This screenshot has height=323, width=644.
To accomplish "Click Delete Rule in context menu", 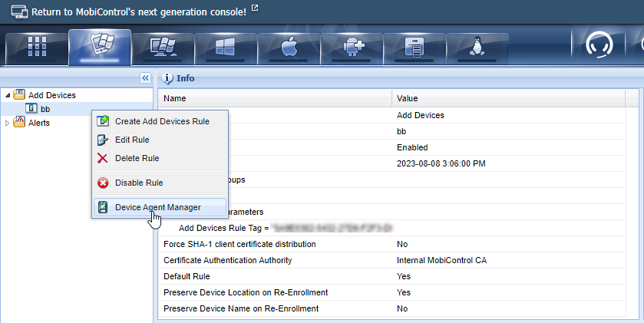I will [x=137, y=158].
